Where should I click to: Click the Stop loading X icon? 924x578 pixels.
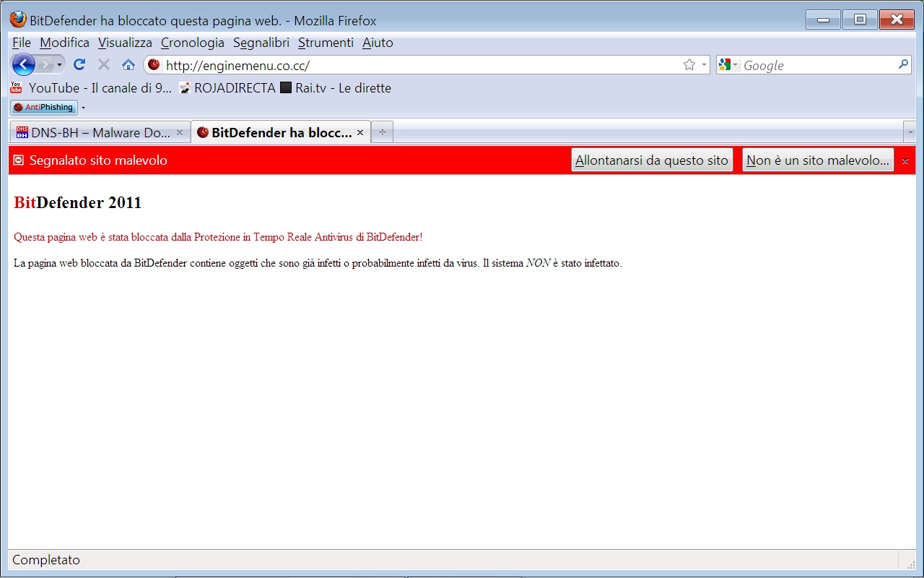(x=104, y=65)
